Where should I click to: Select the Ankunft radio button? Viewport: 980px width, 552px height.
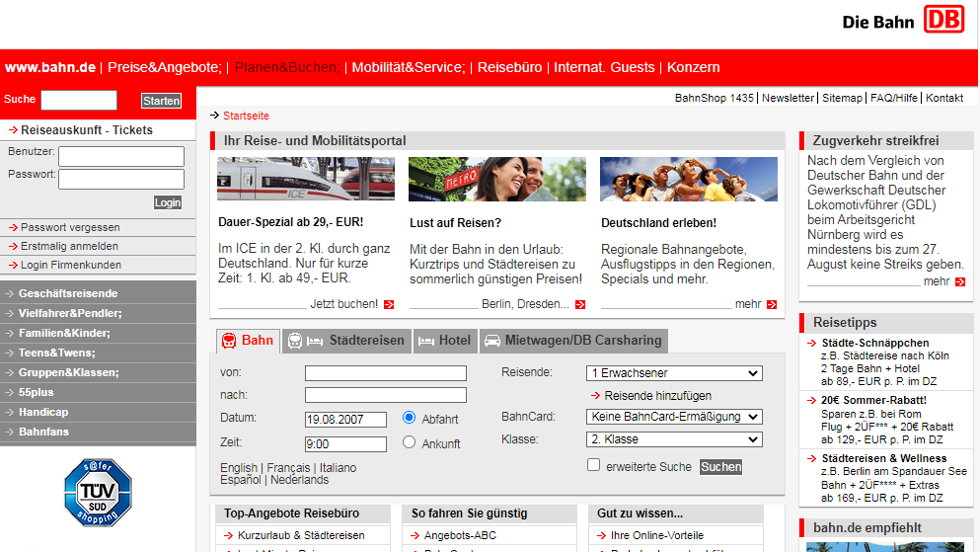410,442
